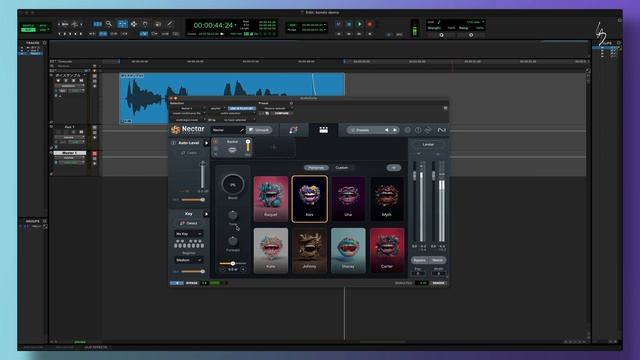
Task: Select the Raquel voice persona
Action: [x=271, y=199]
